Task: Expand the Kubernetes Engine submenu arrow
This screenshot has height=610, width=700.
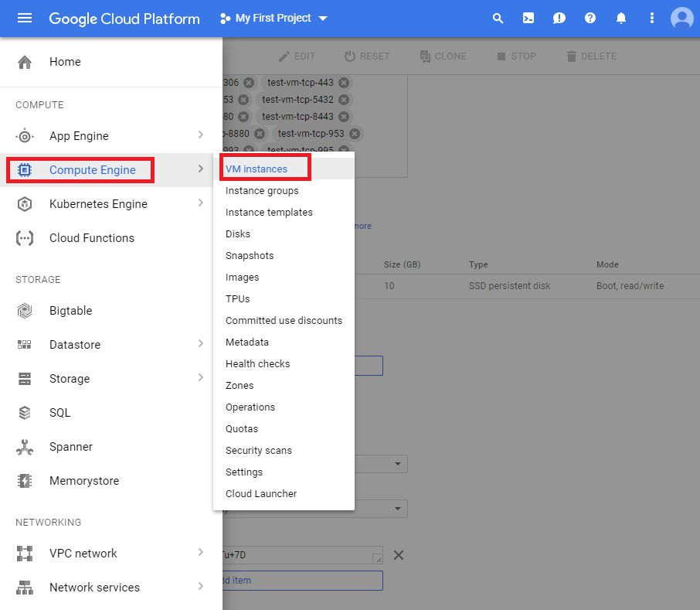Action: (201, 203)
